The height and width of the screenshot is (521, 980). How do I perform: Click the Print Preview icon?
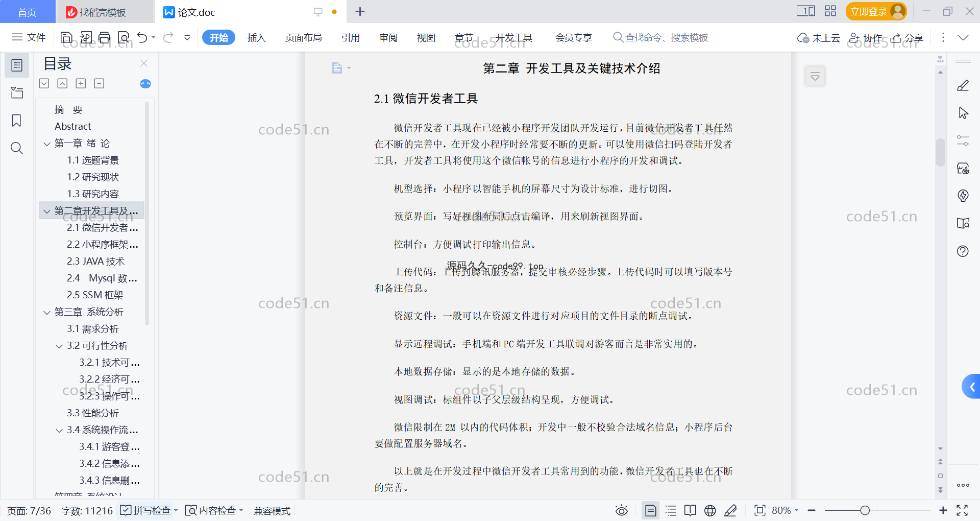[x=124, y=37]
